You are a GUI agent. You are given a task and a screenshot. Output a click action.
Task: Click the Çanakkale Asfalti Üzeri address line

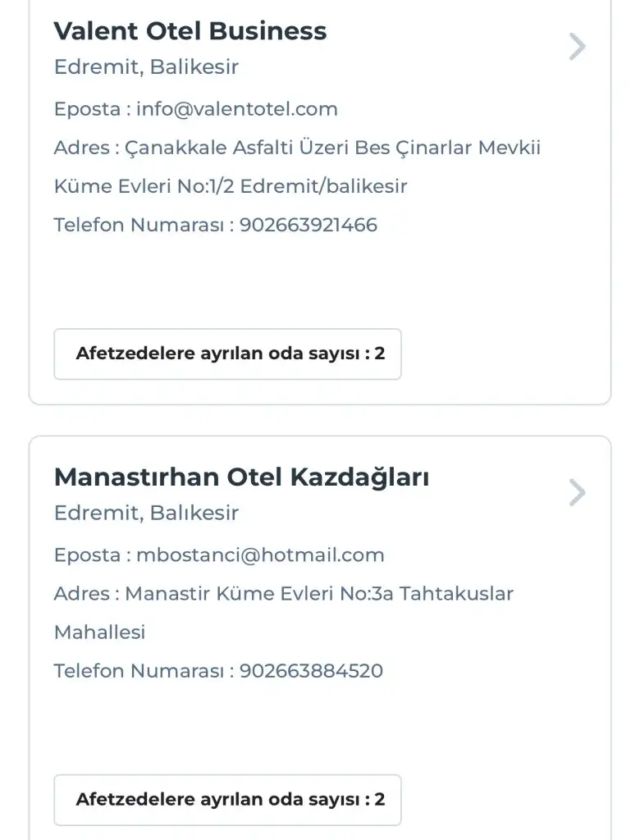[332, 148]
